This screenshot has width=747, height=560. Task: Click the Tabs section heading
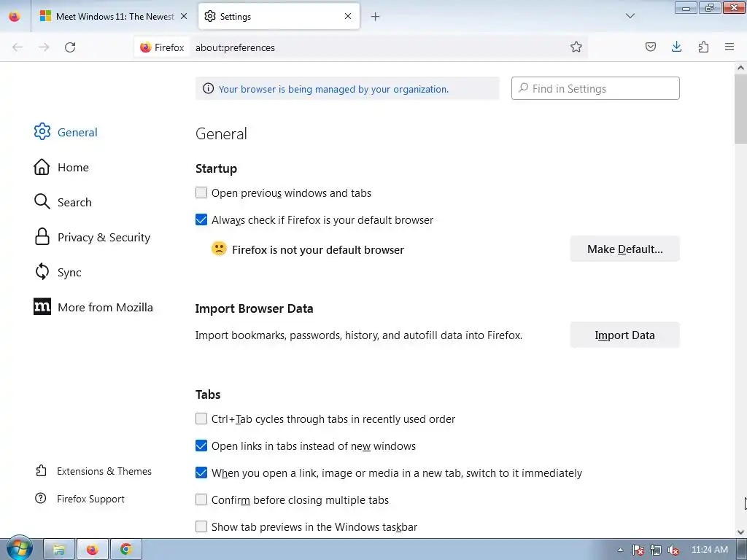pyautogui.click(x=208, y=394)
